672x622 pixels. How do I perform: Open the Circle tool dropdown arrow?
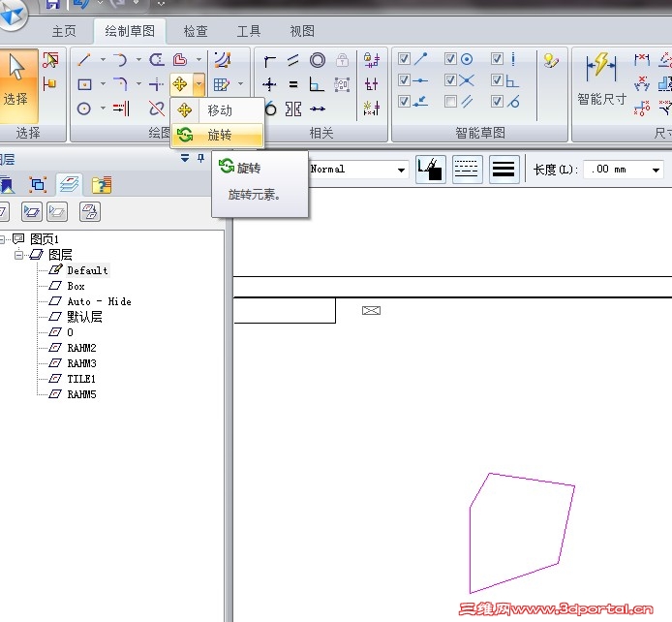103,109
